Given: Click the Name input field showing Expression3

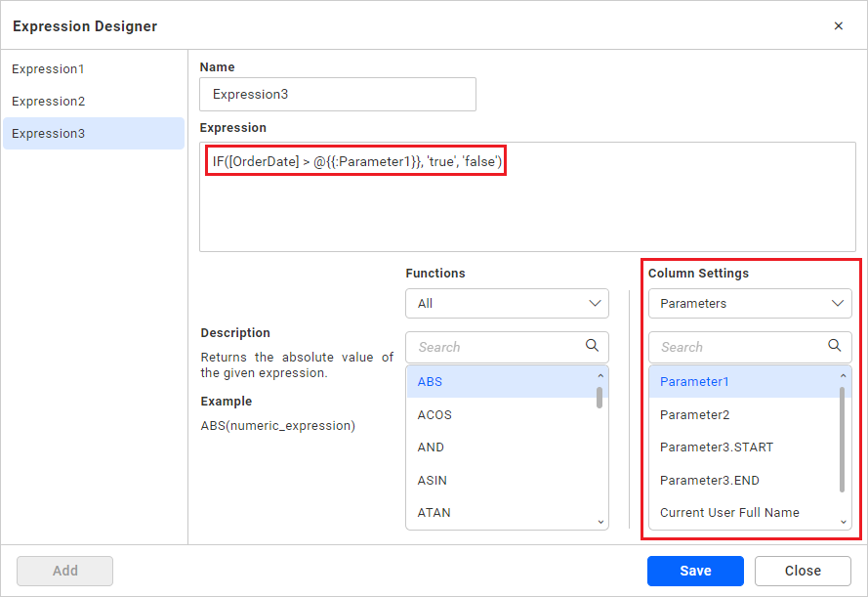Looking at the screenshot, I should click(x=337, y=94).
